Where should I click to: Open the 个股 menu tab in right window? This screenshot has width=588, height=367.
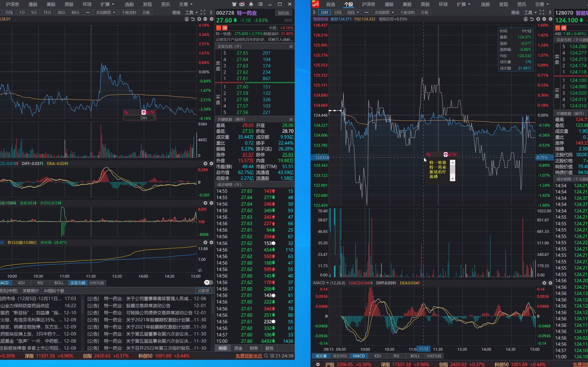(x=348, y=4)
